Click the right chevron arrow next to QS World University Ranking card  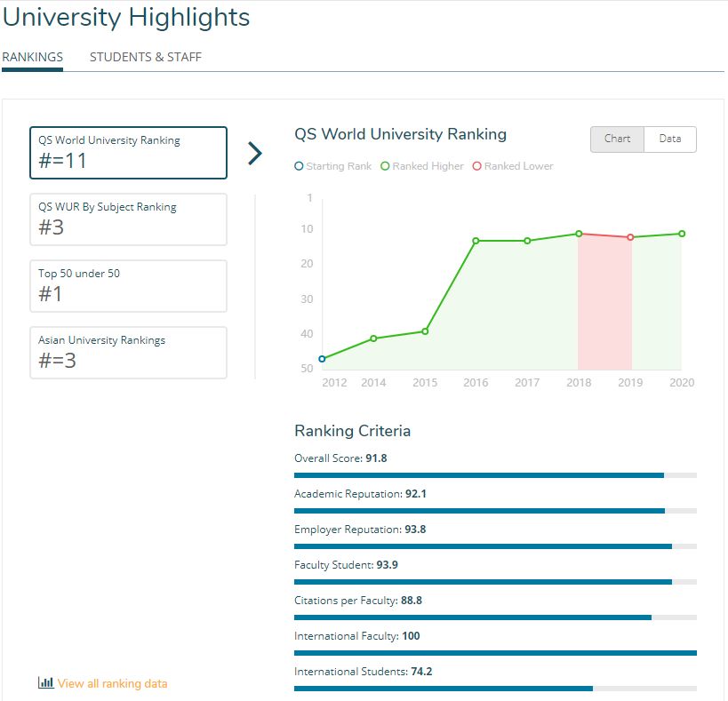(255, 153)
